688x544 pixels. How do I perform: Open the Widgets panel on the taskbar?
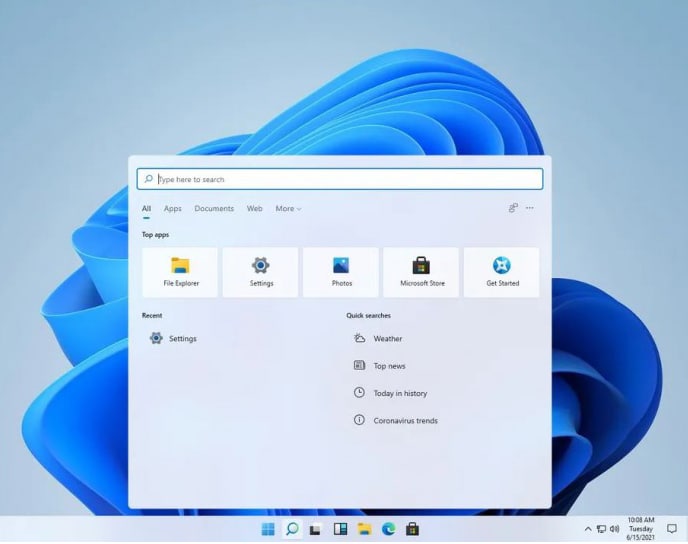tap(340, 529)
